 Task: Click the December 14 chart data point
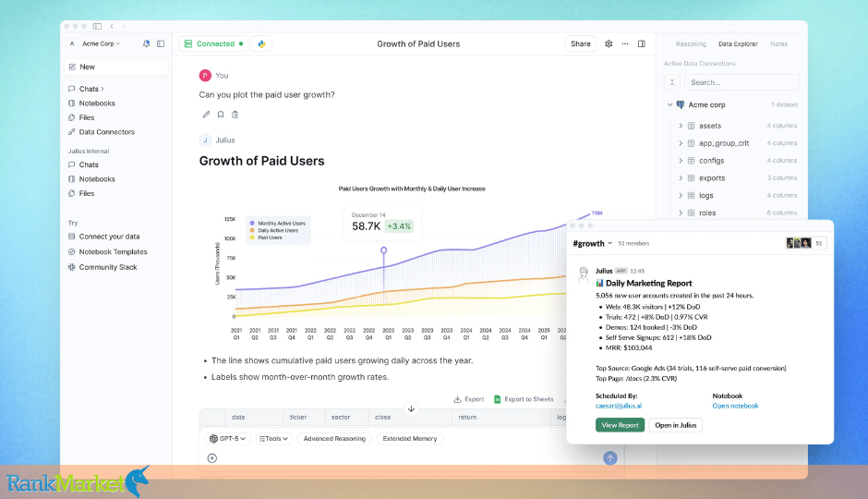383,250
